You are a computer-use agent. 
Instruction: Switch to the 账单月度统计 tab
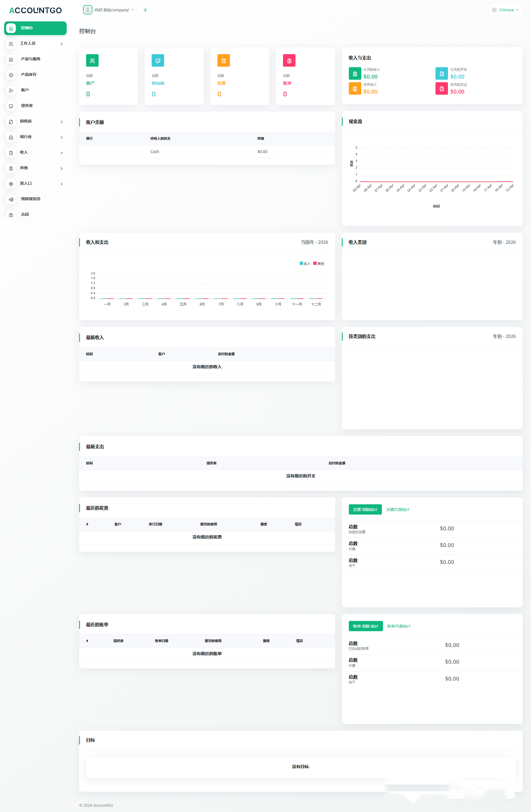tap(399, 626)
